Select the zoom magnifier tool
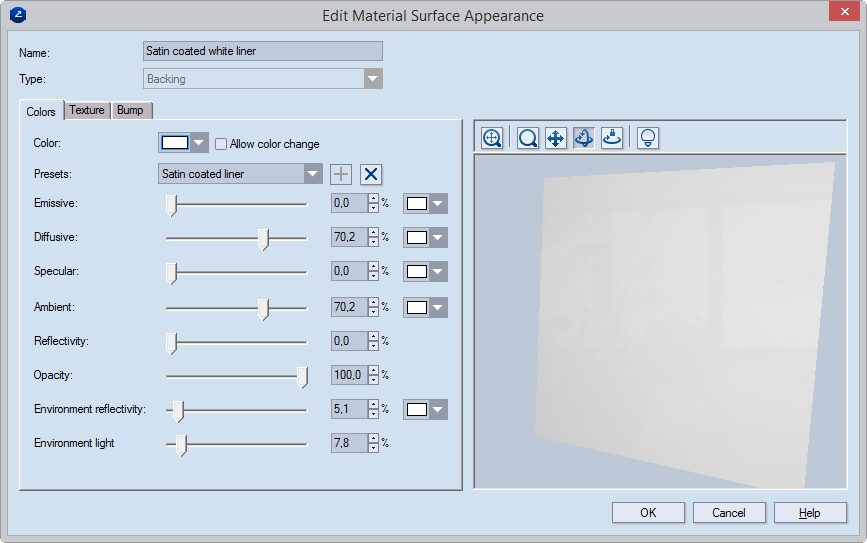The image size is (867, 543). tap(528, 138)
